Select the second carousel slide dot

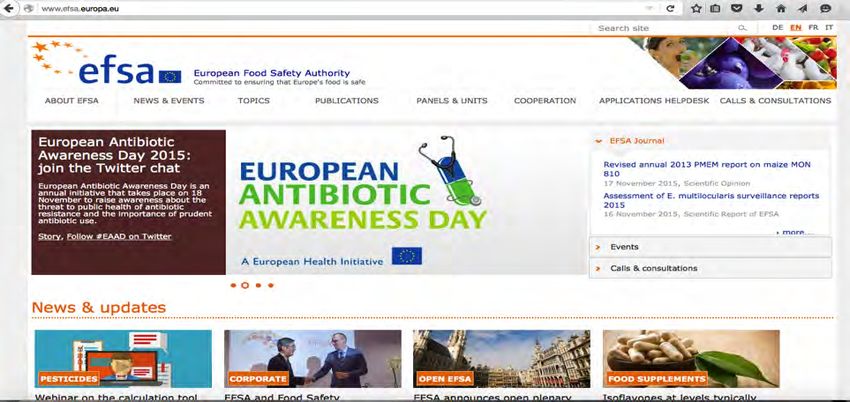[x=245, y=285]
